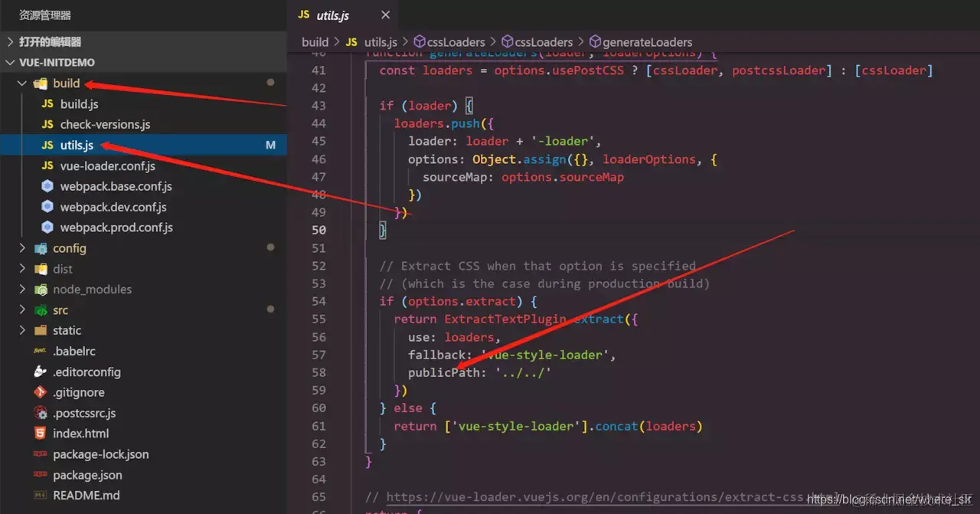
Task: Click JS icon in the utils.js tab
Action: coord(303,15)
